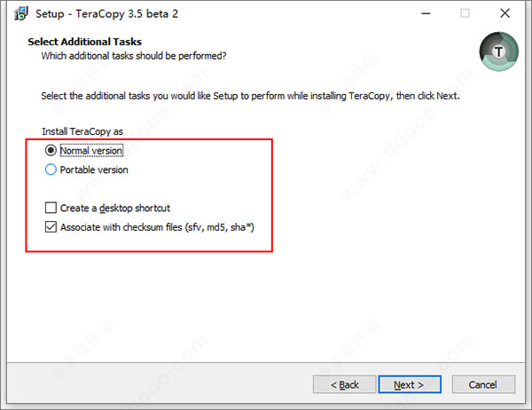Click the 'Select Additional Tasks' heading
Screen dimensions: 532x410
coord(85,42)
